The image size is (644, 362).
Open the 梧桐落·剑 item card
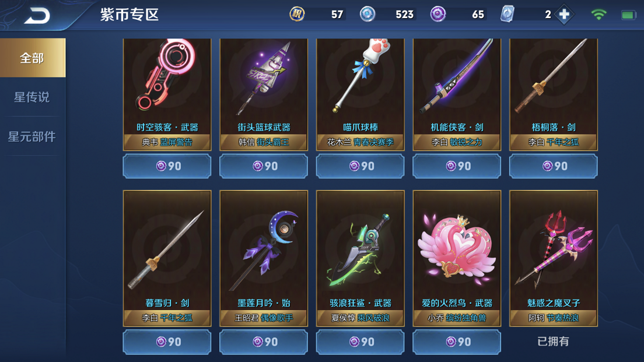coord(553,94)
